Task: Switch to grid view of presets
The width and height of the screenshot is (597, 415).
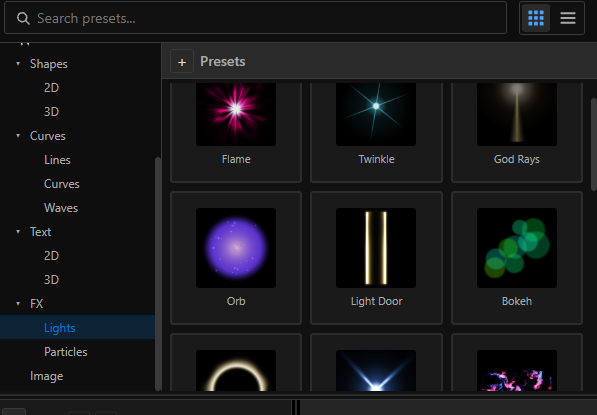Action: pos(536,18)
